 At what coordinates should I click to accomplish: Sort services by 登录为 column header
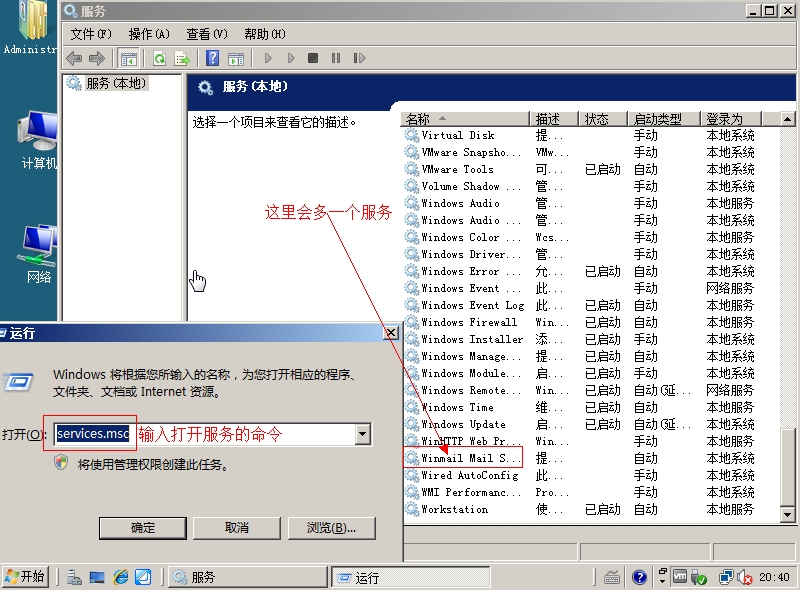731,119
